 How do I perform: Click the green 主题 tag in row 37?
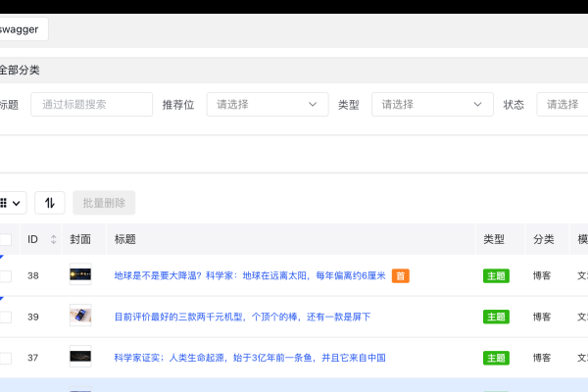[x=496, y=358]
